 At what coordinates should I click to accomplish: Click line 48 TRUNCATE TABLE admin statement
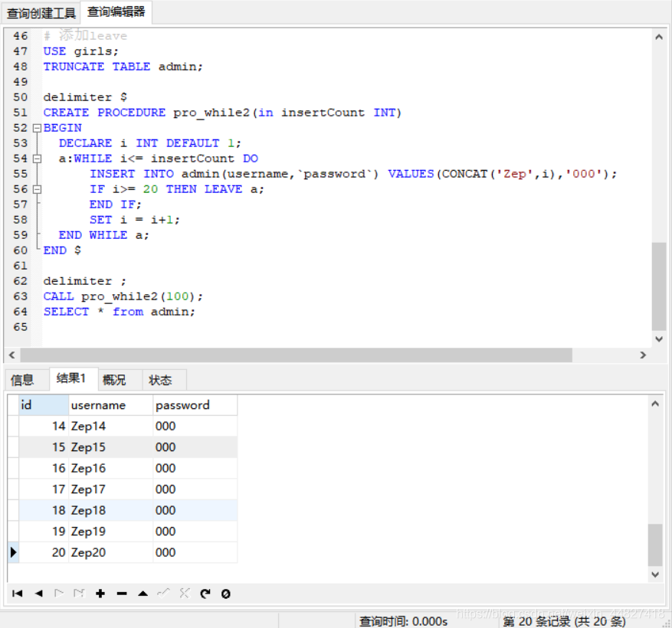pyautogui.click(x=123, y=67)
